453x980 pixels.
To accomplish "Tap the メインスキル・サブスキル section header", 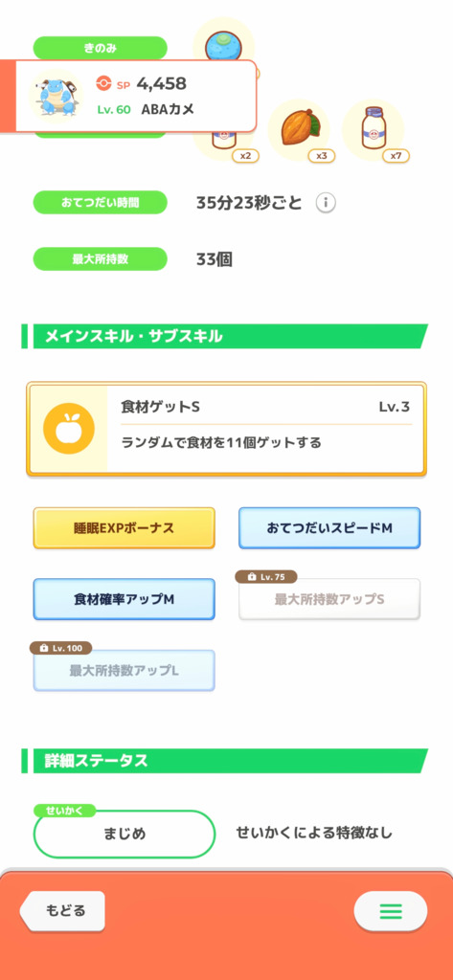I will click(225, 336).
